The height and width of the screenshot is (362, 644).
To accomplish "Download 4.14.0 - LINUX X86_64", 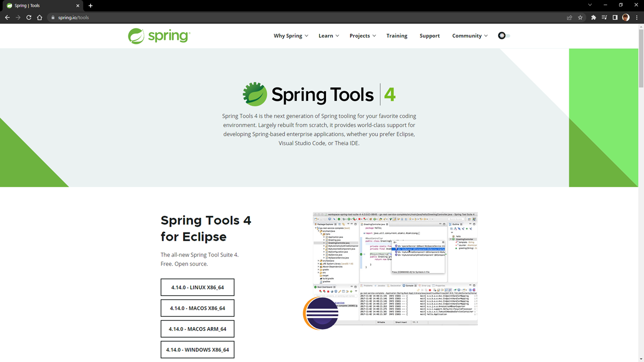I will click(x=198, y=287).
